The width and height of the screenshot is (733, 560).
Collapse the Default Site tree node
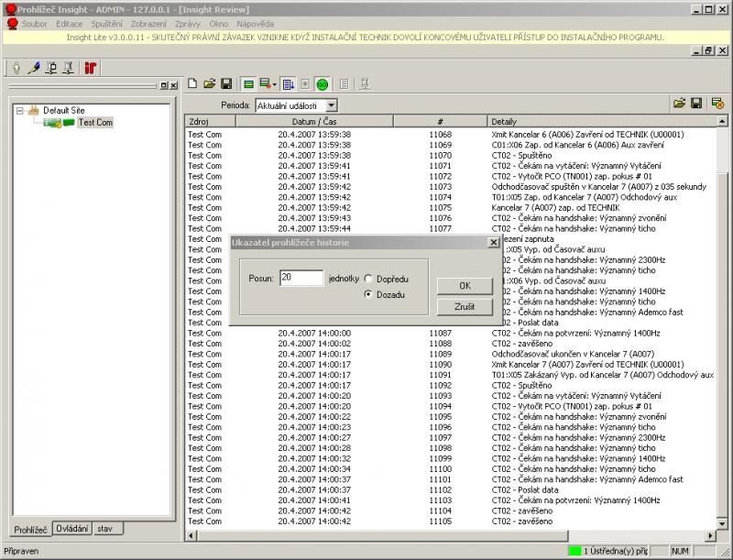click(19, 110)
